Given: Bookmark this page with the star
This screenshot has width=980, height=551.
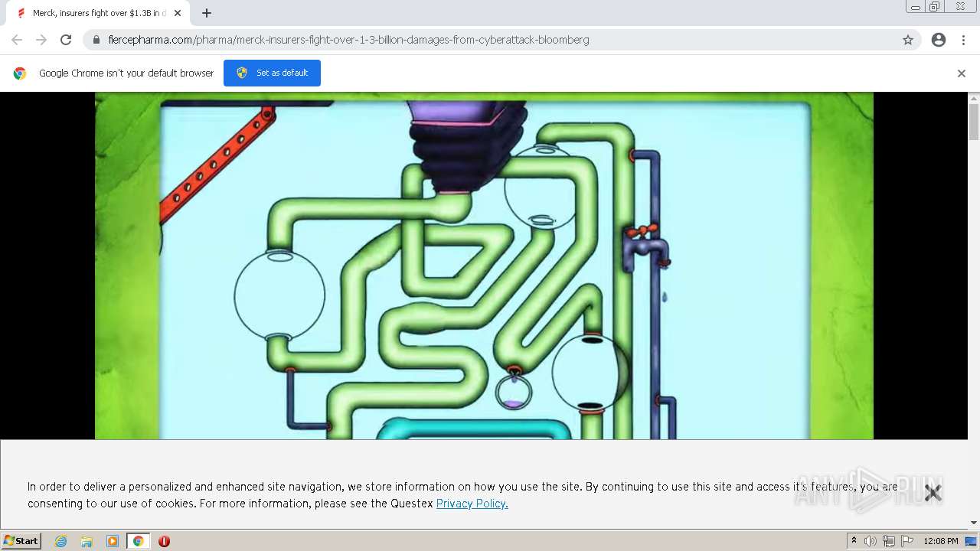Looking at the screenshot, I should [908, 40].
